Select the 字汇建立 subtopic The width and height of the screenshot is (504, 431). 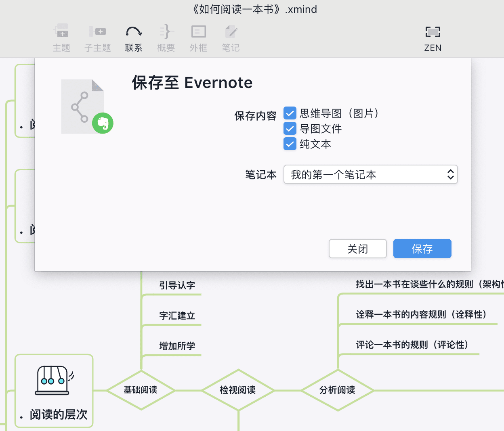[x=177, y=316]
